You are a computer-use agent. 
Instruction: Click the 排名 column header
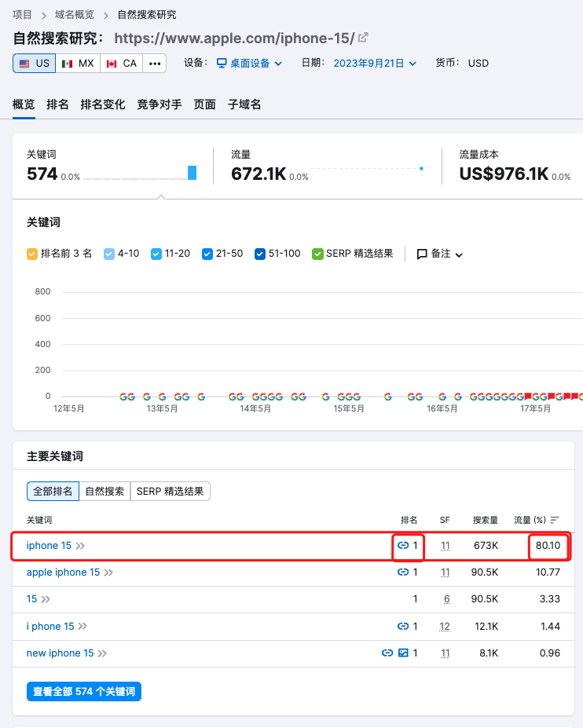coord(409,520)
